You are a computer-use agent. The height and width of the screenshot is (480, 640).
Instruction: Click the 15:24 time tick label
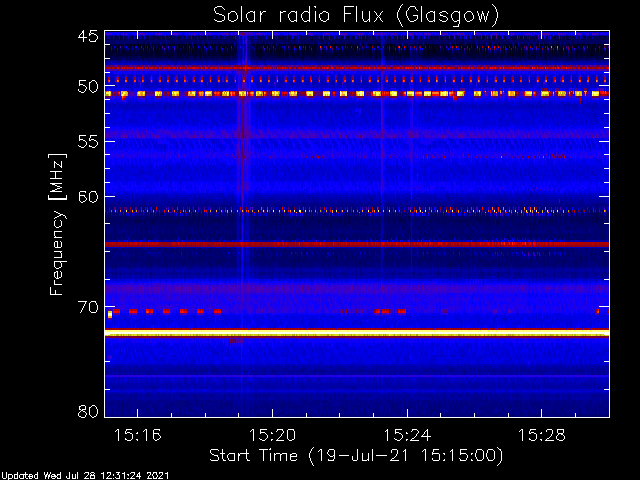coord(407,435)
